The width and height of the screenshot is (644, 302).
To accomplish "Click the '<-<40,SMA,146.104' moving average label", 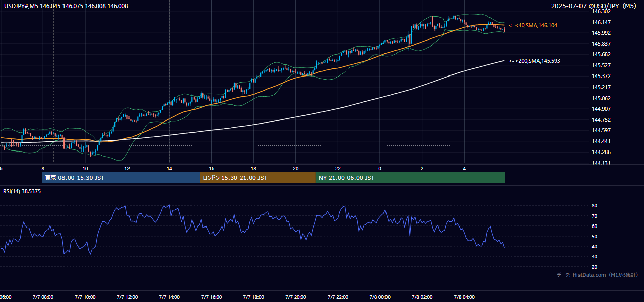I will coord(533,25).
